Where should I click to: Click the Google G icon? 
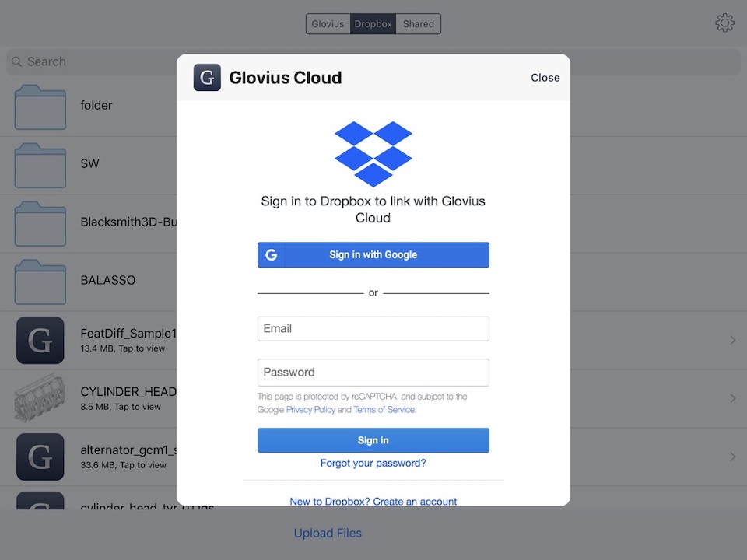tap(271, 255)
